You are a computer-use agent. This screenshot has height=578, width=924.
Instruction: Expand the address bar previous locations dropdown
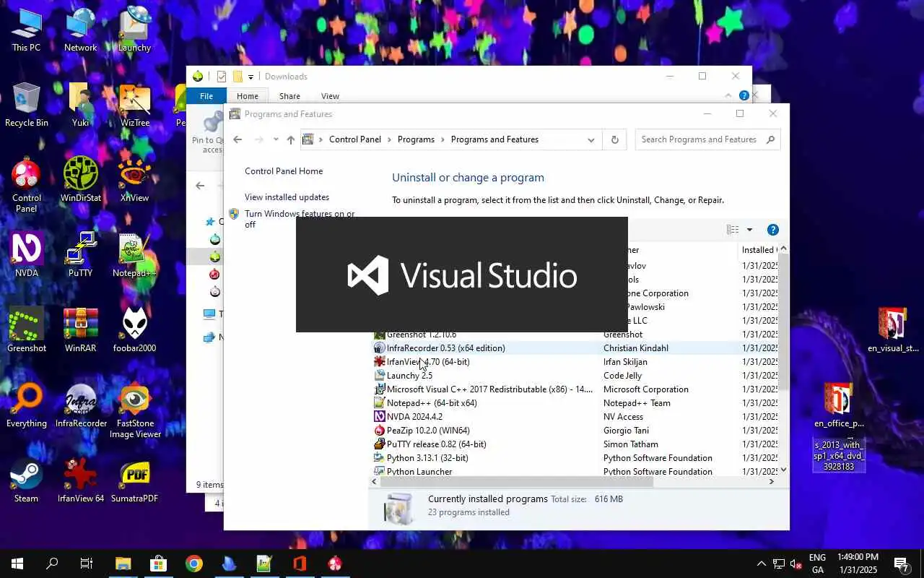(x=591, y=139)
